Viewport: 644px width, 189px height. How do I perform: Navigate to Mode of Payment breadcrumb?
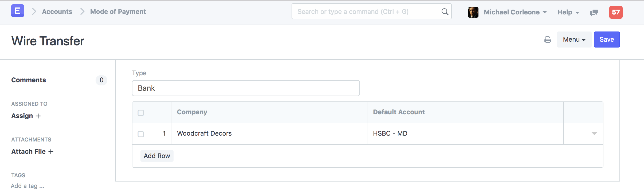(118, 12)
